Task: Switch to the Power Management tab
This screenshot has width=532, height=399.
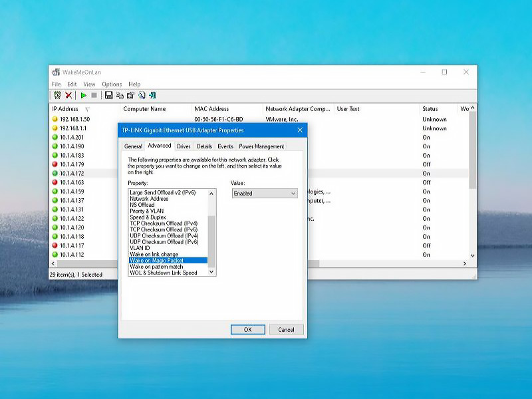Action: click(261, 146)
